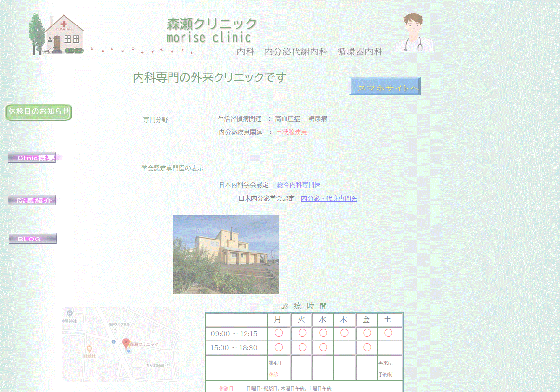Viewport: 560px width, 392px height.
Task: Click the 森瀬クリニック morise clinic title
Action: click(211, 30)
